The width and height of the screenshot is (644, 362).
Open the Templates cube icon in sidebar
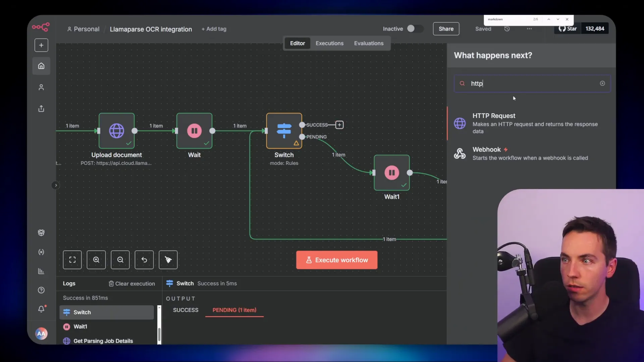(41, 233)
